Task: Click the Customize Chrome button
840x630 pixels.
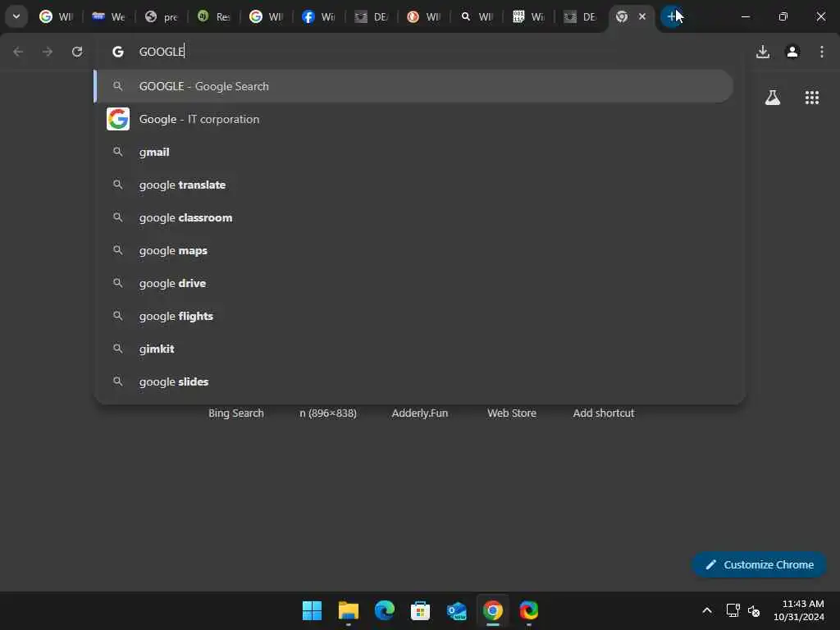Action: [x=759, y=564]
